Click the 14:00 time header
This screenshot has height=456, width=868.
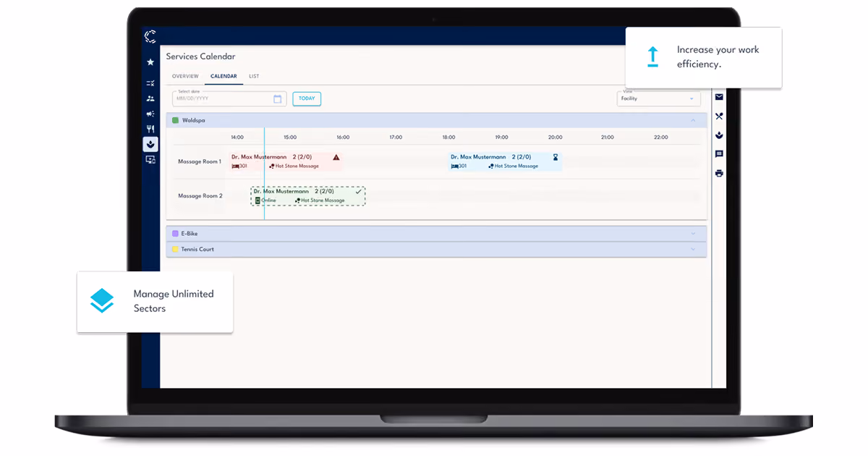pyautogui.click(x=237, y=137)
